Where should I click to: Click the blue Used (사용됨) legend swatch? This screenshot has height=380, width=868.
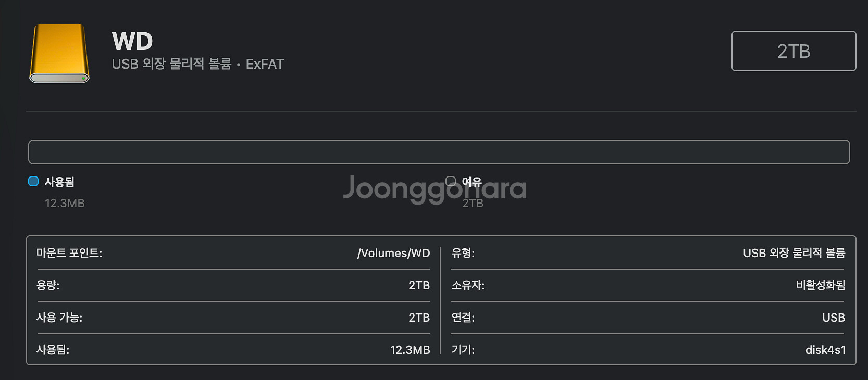(x=33, y=181)
